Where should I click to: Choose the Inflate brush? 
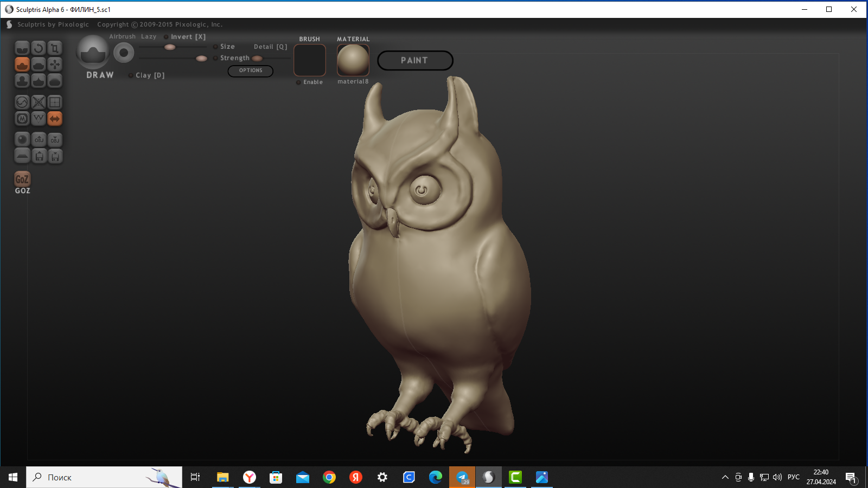22,80
